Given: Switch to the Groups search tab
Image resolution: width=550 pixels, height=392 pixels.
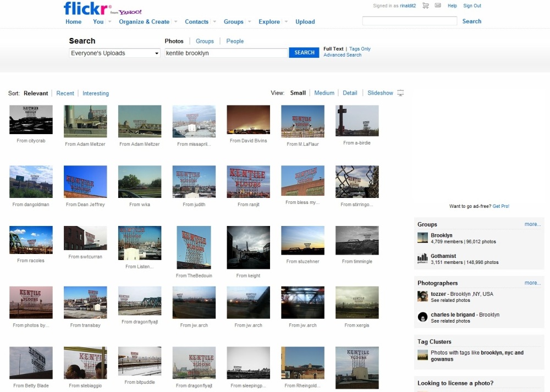Looking at the screenshot, I should 205,41.
